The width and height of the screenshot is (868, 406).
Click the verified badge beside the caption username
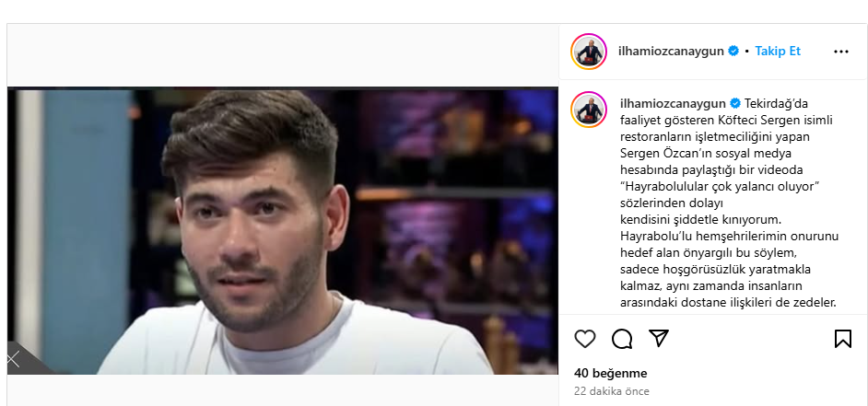(x=735, y=103)
